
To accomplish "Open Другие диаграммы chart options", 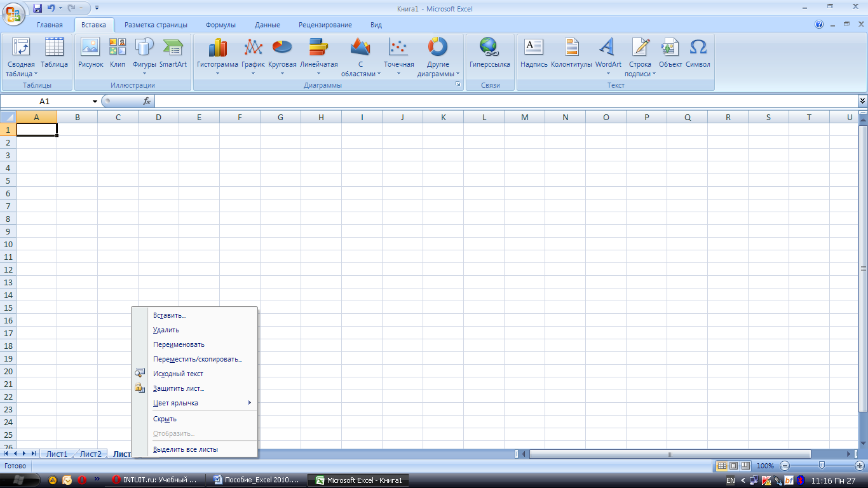I will (438, 57).
